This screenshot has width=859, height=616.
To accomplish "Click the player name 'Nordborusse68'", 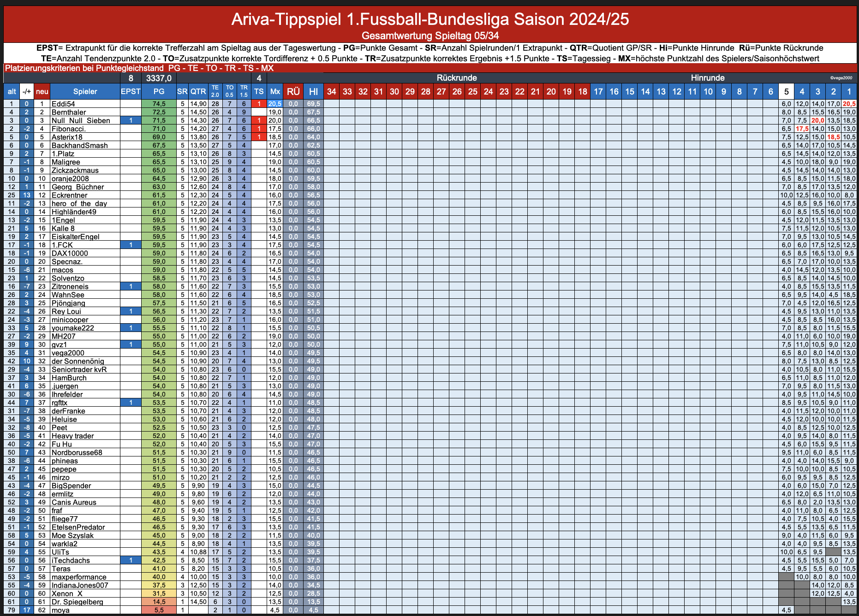I will tap(77, 452).
